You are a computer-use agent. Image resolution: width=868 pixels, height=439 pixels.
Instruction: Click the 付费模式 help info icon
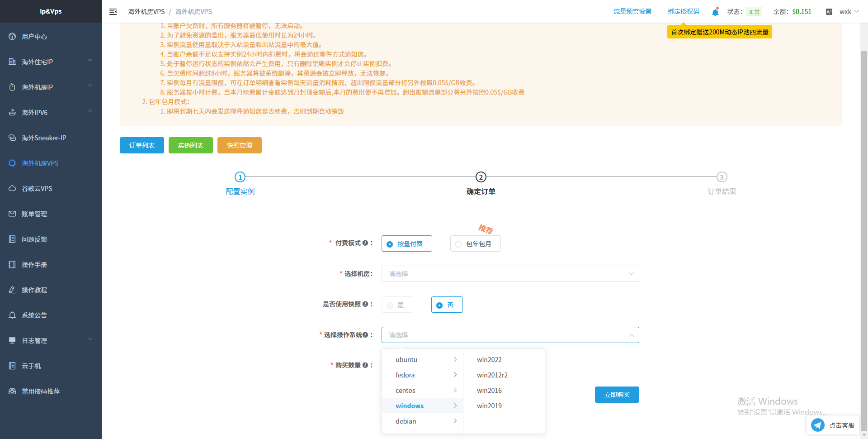(x=365, y=243)
